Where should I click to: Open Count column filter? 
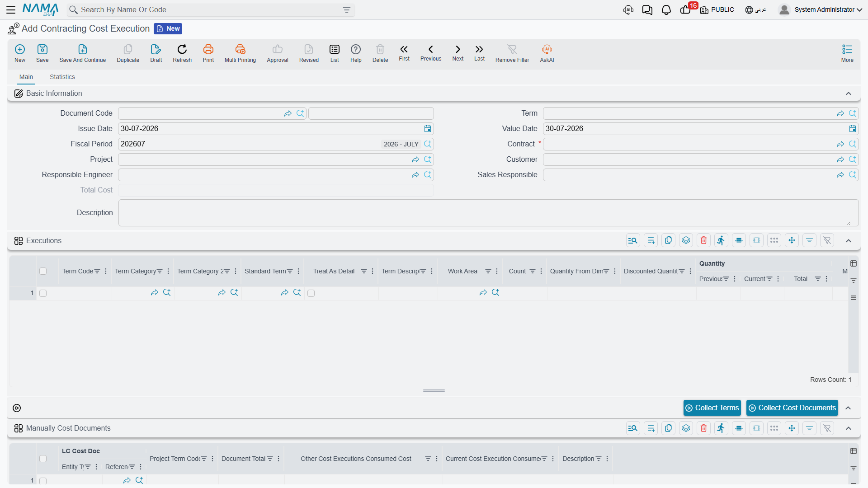(x=533, y=271)
